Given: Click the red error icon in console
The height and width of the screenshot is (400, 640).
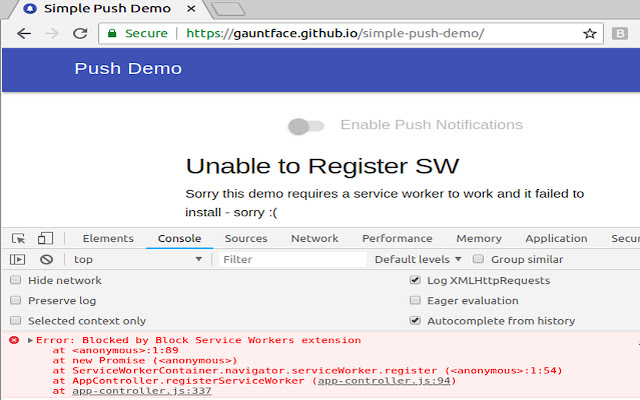Looking at the screenshot, I should (x=14, y=340).
